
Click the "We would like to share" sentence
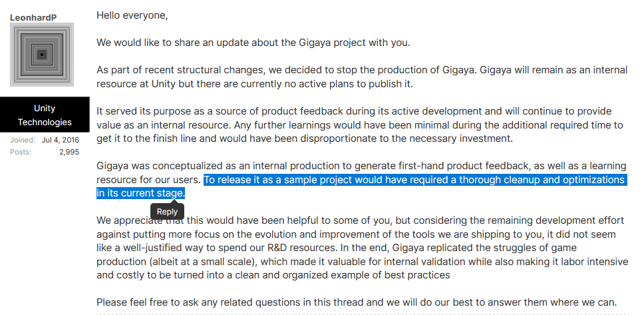[253, 43]
